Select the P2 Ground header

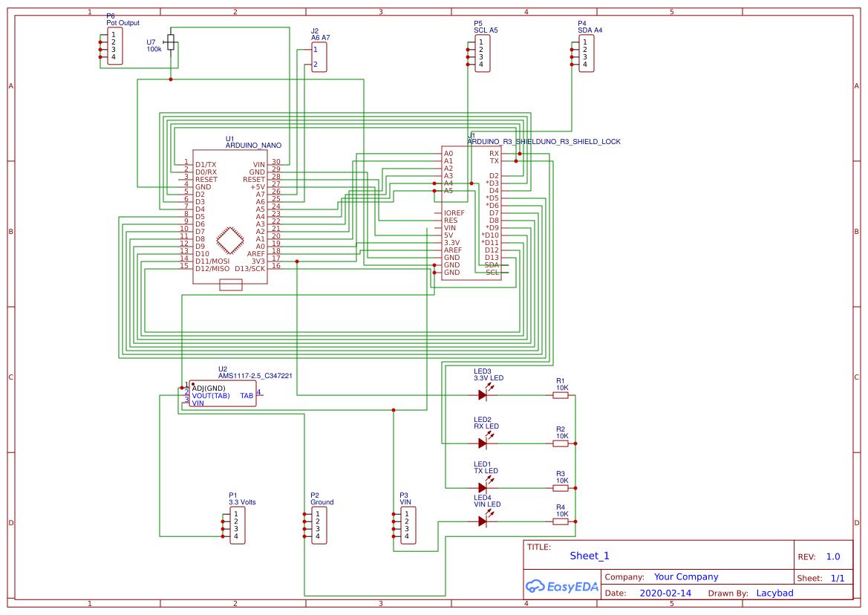(318, 525)
